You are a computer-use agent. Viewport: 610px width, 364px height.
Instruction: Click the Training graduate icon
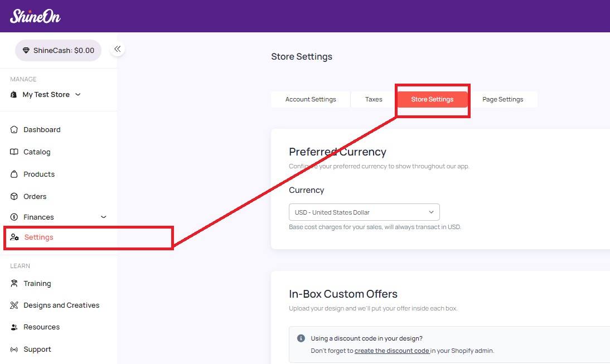point(14,284)
